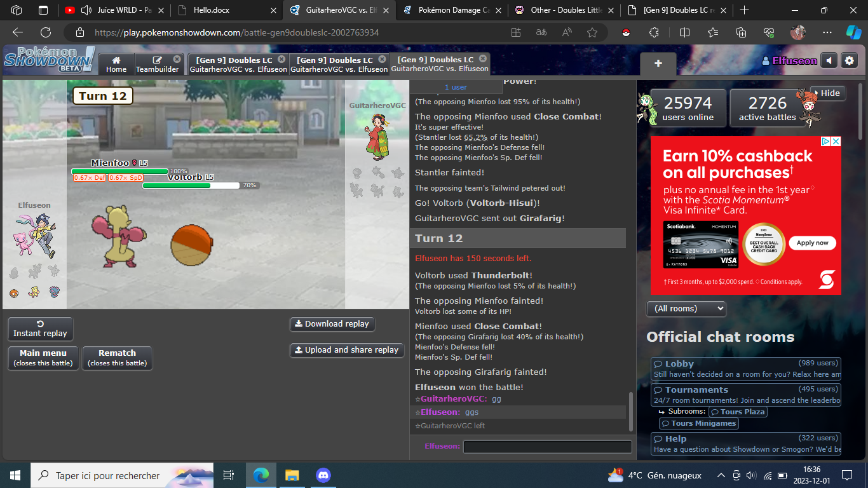Join the Tournaments chat room
The height and width of the screenshot is (488, 868).
(746, 395)
